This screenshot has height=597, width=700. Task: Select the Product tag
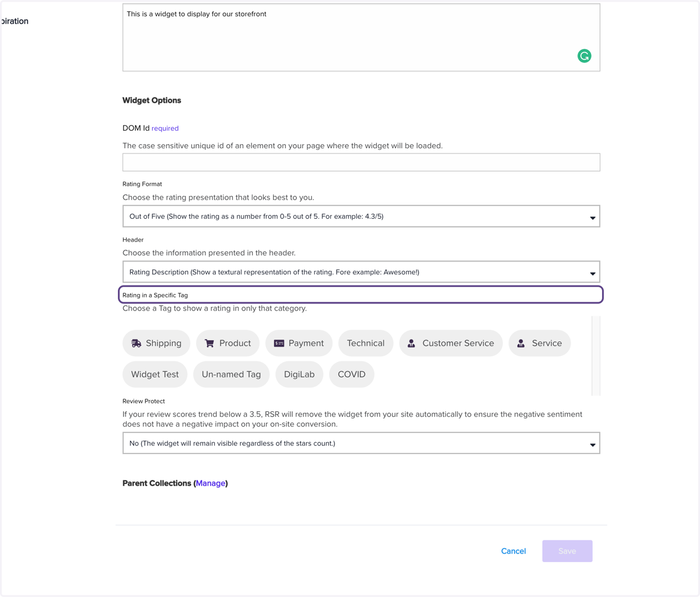click(x=228, y=343)
